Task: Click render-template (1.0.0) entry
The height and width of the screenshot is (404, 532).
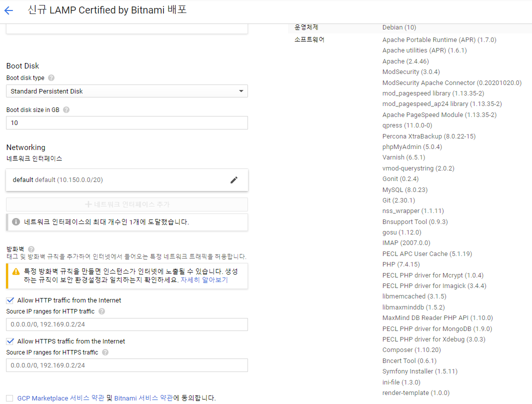Action: 416,393
